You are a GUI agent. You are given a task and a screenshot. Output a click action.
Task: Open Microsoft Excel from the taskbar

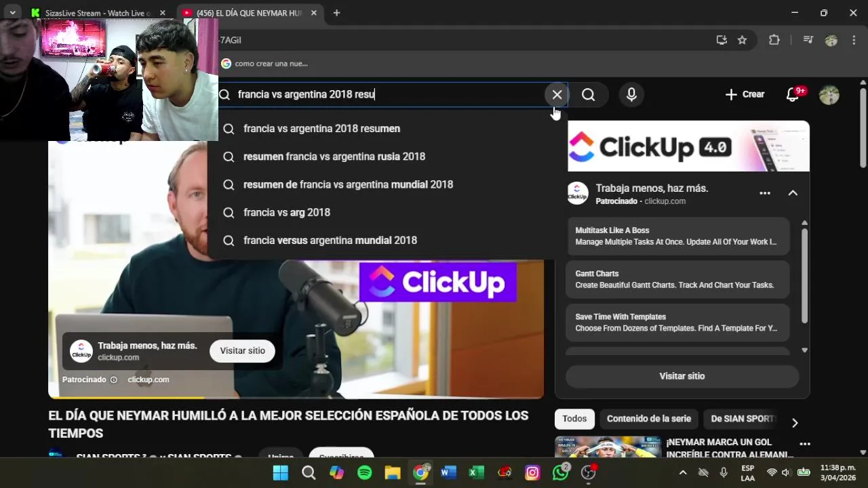point(477,473)
